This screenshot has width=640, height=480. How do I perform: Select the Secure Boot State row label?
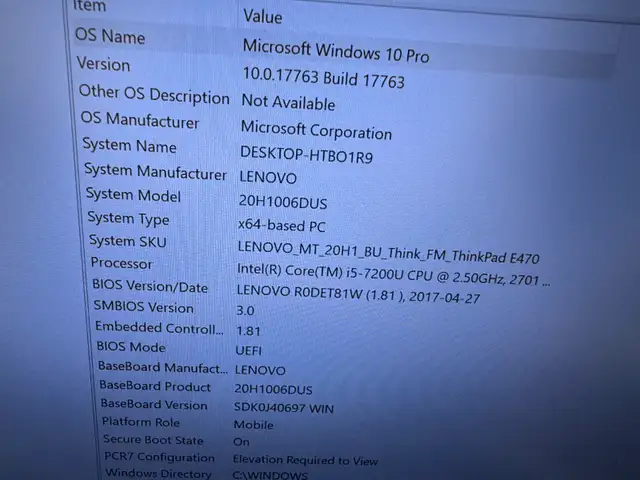153,440
